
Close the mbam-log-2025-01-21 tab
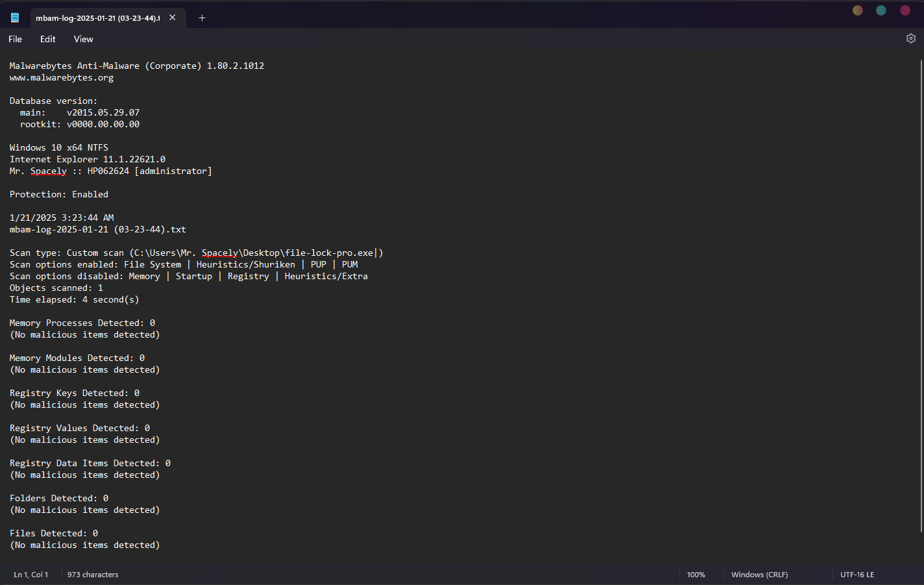[173, 18]
